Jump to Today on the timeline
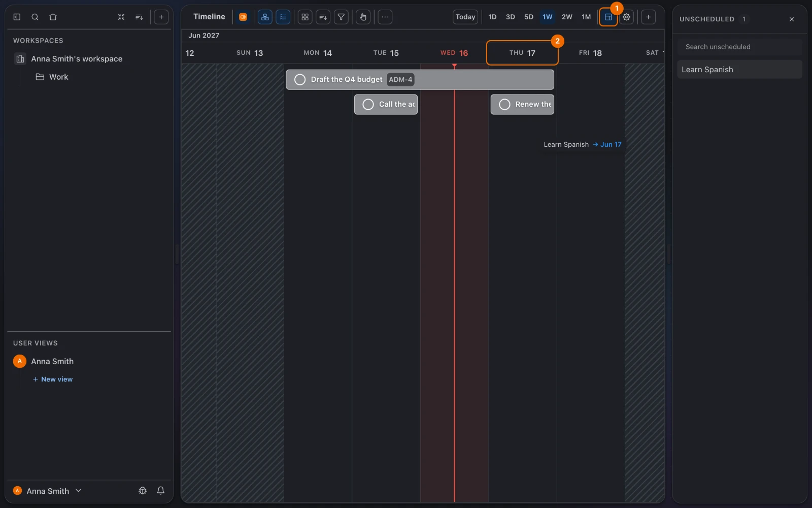Screen dimensions: 812x508 (465, 17)
